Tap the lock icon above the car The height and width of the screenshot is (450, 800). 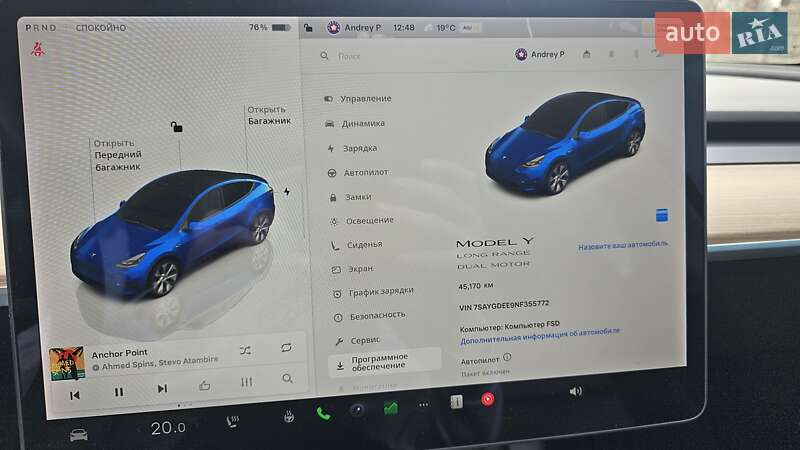(176, 127)
